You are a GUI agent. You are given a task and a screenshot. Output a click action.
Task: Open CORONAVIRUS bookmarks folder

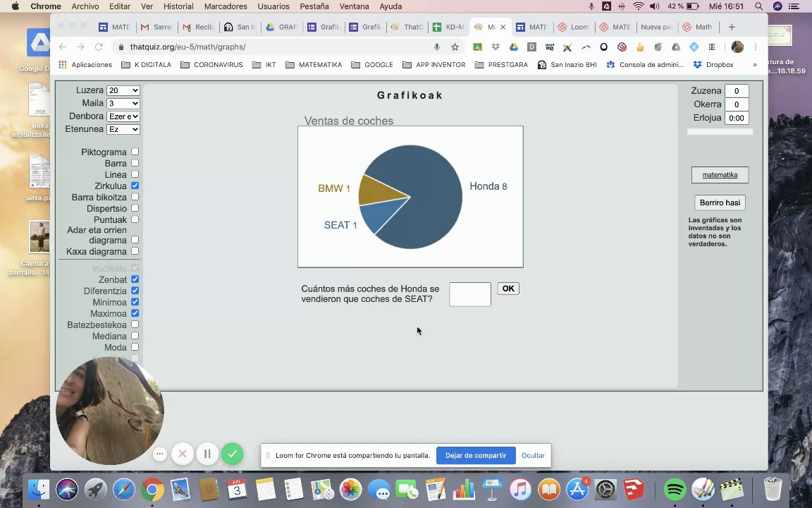[211, 65]
